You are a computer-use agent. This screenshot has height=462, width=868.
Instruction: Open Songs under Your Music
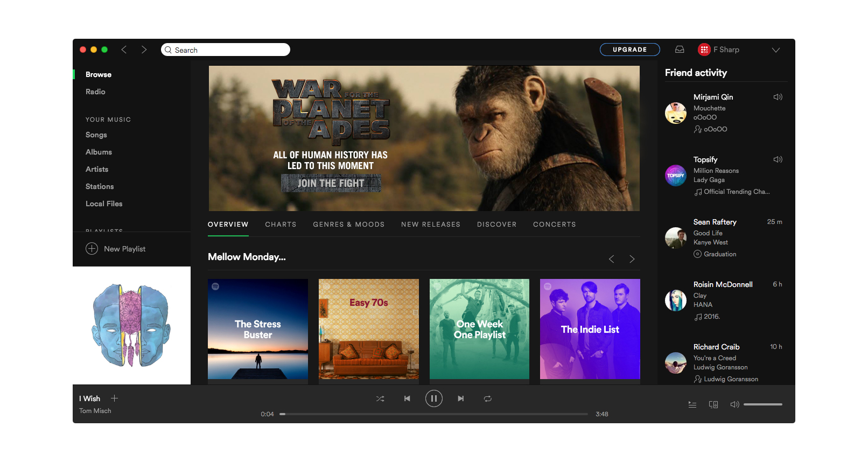pos(96,135)
